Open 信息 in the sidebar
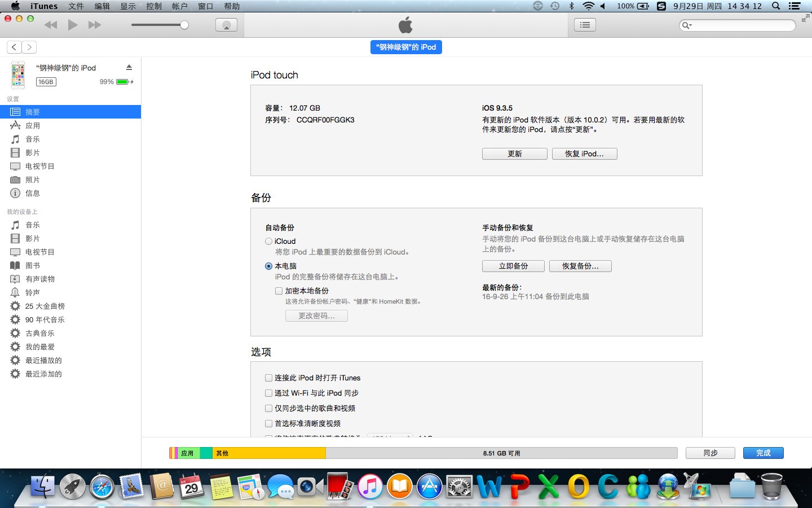 [x=70, y=193]
